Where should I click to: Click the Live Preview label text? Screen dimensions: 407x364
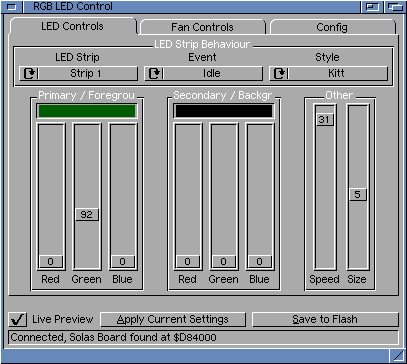(x=63, y=319)
